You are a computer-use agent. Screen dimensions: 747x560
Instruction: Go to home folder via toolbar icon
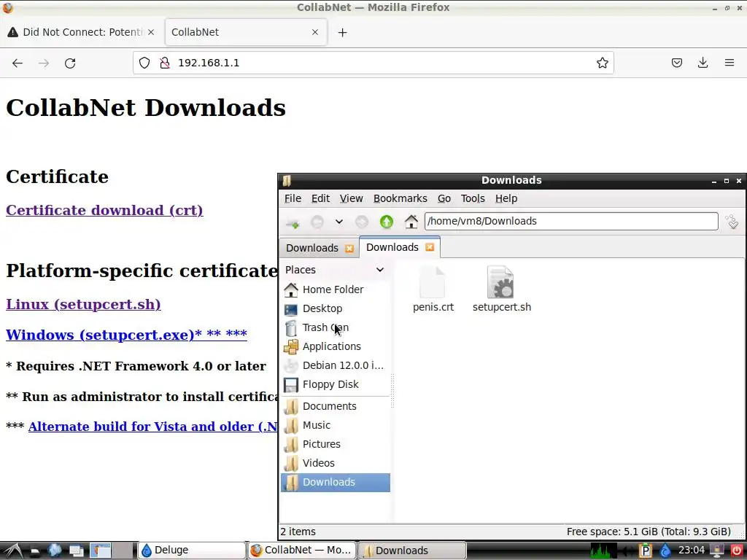pyautogui.click(x=411, y=222)
